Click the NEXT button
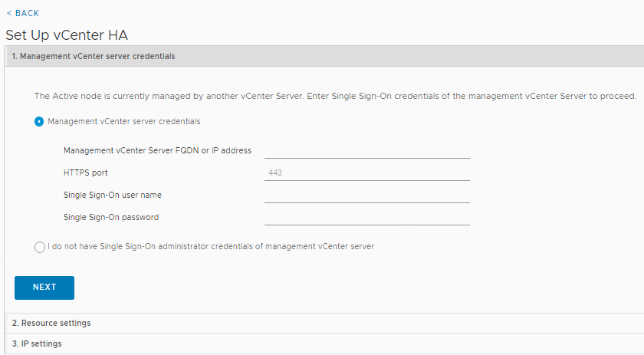The height and width of the screenshot is (355, 644). [x=44, y=288]
